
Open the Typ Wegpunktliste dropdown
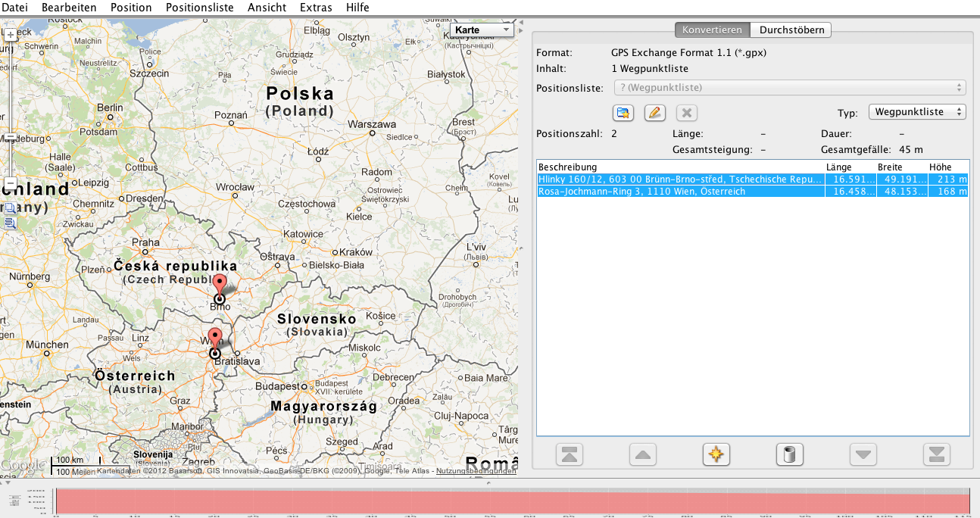click(x=917, y=112)
